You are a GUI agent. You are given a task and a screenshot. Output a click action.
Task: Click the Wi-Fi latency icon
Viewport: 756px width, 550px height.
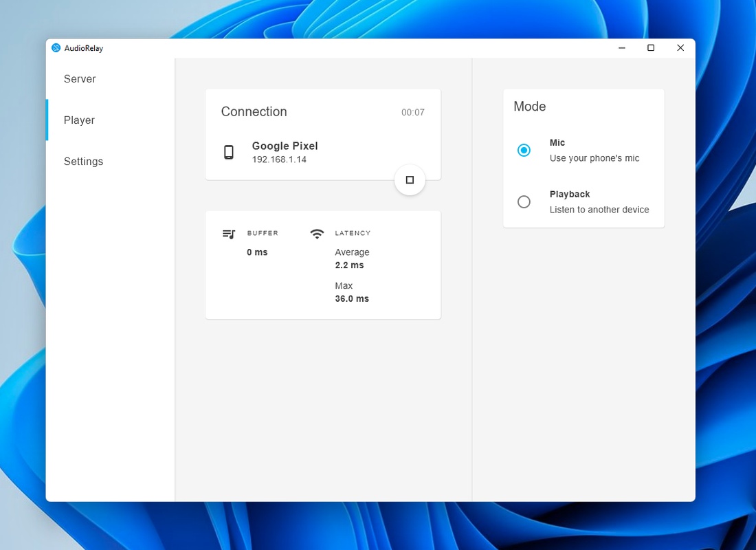pyautogui.click(x=317, y=234)
